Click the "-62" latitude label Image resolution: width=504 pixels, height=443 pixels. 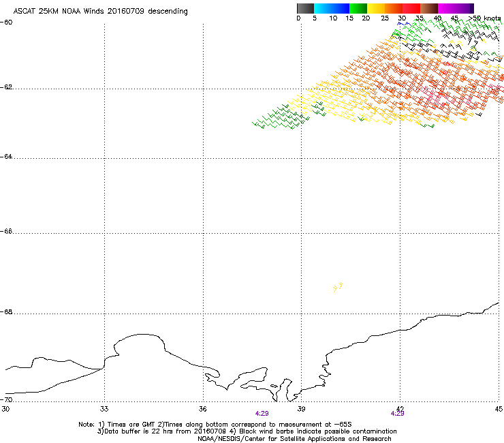(x=6, y=87)
